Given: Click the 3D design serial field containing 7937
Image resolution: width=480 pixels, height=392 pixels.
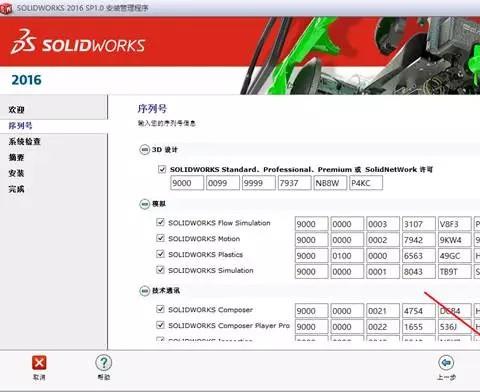Looking at the screenshot, I should click(295, 183).
